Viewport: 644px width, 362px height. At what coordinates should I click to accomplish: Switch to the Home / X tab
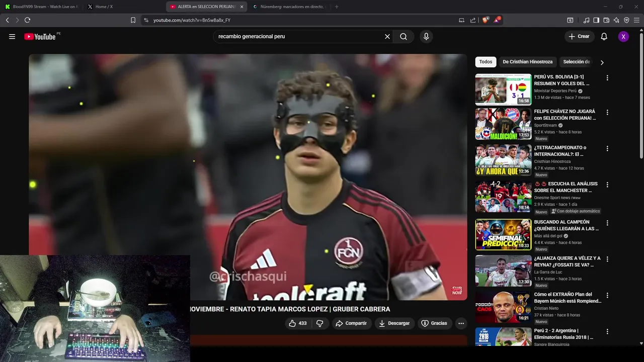pyautogui.click(x=123, y=7)
